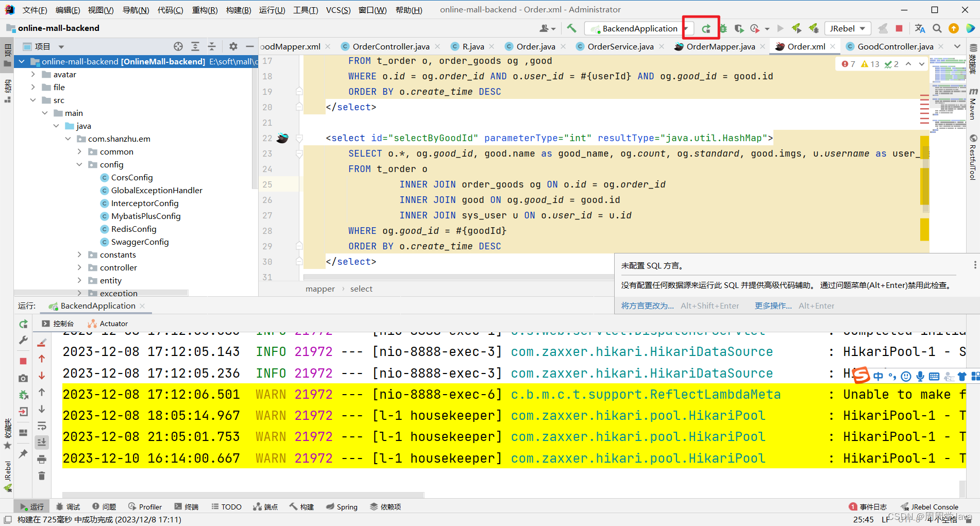980x526 pixels.
Task: Open the 重构(R) menu
Action: [205, 10]
